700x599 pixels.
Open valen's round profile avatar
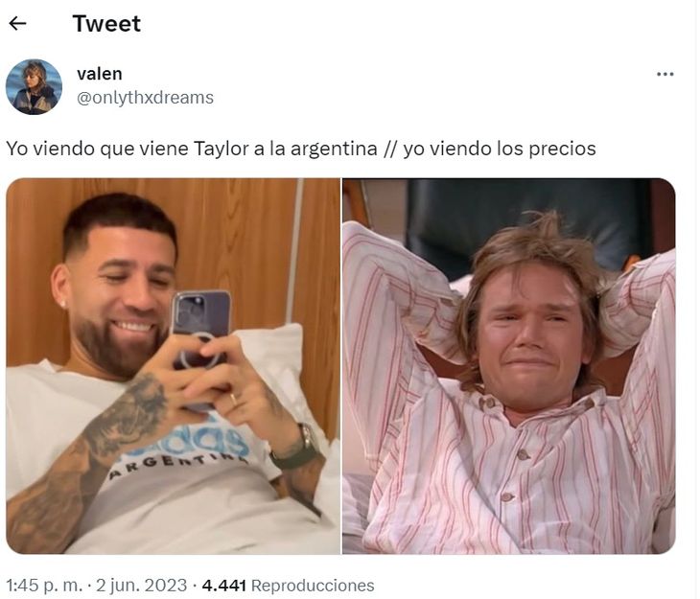pyautogui.click(x=34, y=87)
